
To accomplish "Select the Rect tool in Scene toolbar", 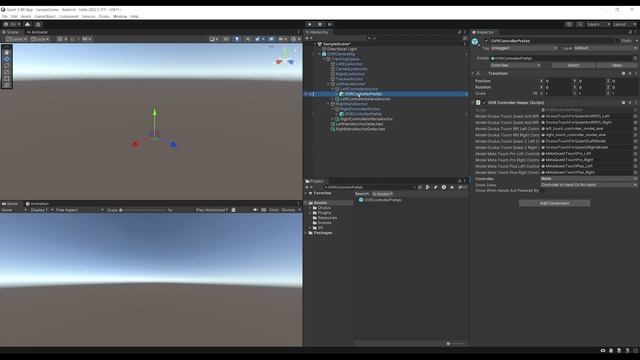I will tap(7, 78).
